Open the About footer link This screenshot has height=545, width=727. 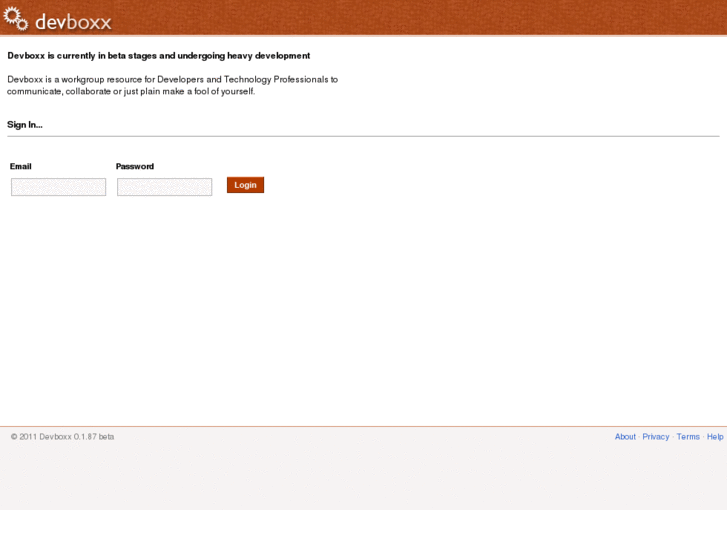[x=625, y=436]
